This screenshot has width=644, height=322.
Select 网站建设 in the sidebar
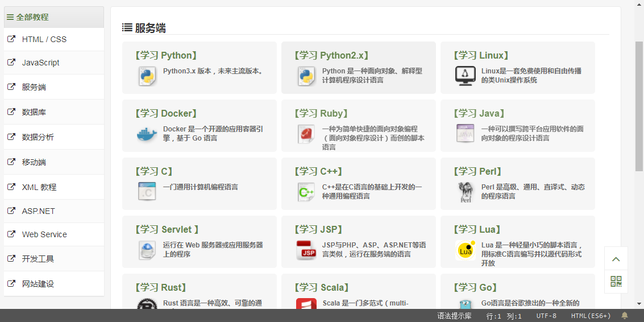(x=54, y=284)
